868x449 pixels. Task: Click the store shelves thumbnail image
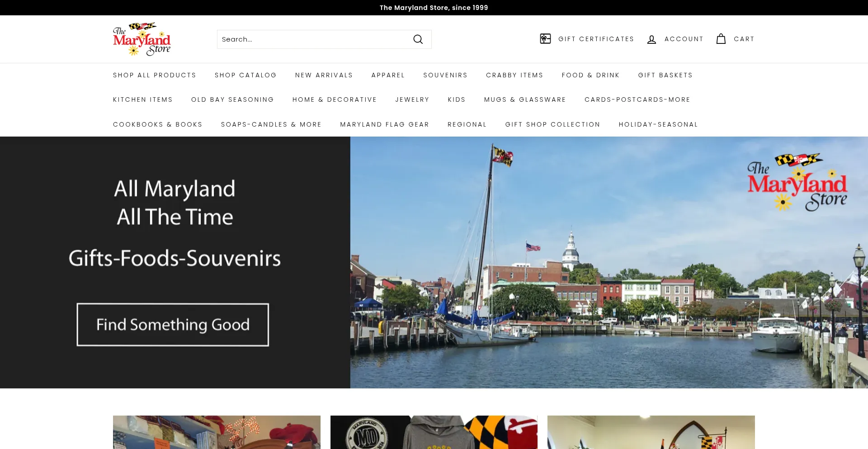pyautogui.click(x=217, y=432)
